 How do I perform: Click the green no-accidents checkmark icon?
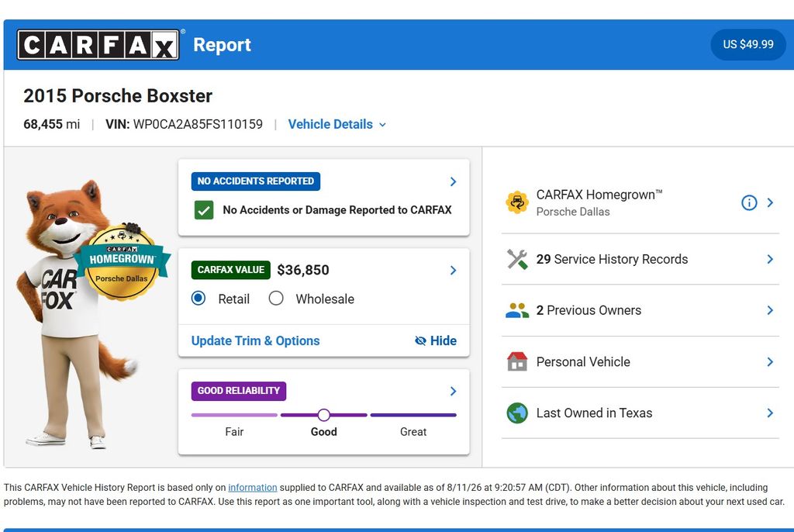[204, 210]
